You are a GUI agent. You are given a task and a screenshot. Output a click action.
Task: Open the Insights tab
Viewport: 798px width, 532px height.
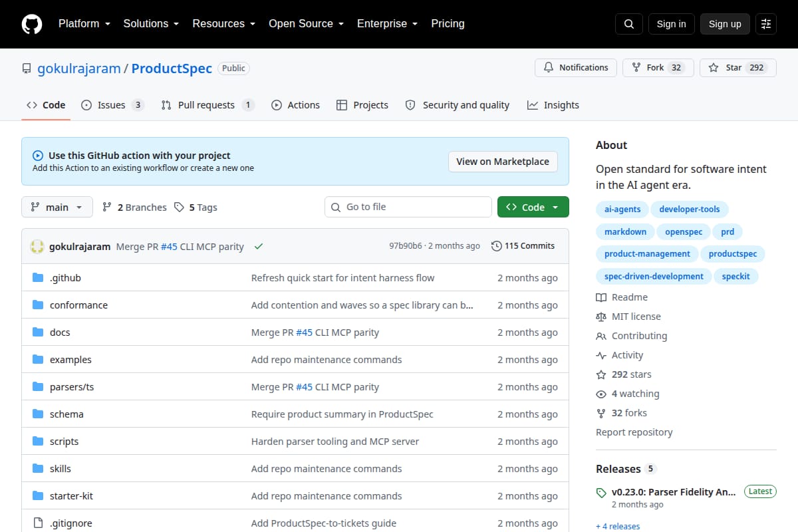pos(553,105)
